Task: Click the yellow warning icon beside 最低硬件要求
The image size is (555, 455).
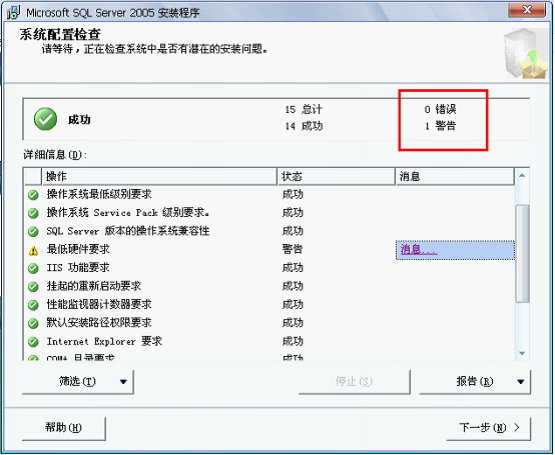Action: [33, 251]
